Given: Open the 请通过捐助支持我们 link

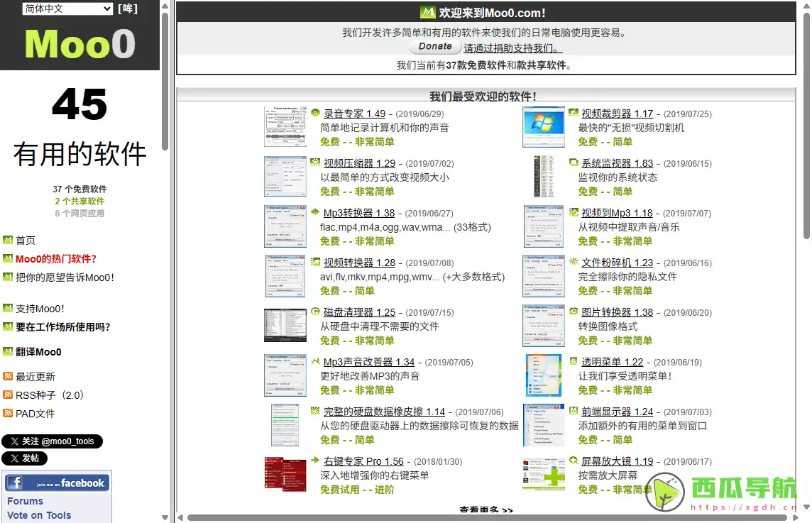Looking at the screenshot, I should [x=512, y=48].
